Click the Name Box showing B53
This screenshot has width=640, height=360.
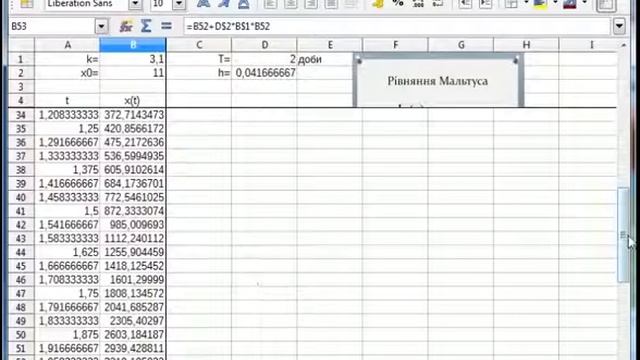[x=52, y=27]
